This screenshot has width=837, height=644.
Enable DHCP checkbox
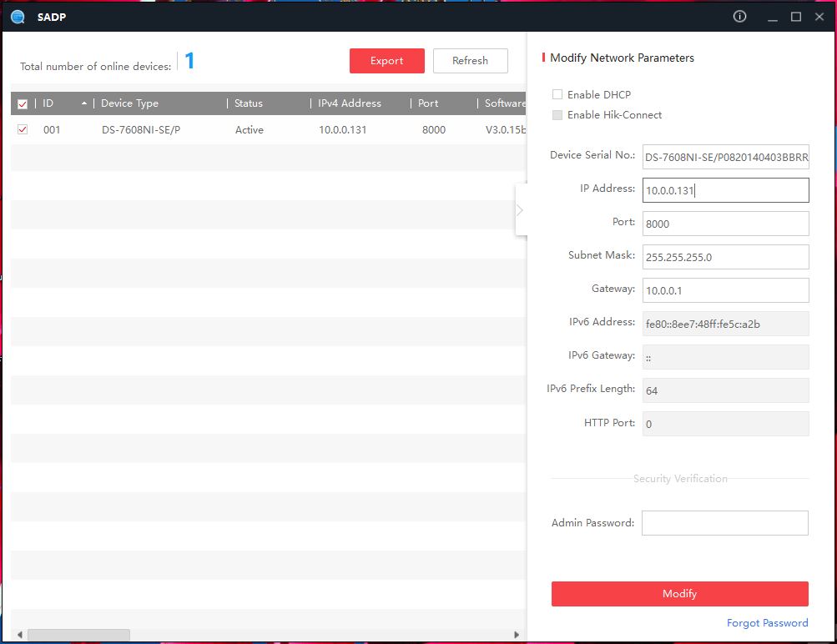click(557, 95)
